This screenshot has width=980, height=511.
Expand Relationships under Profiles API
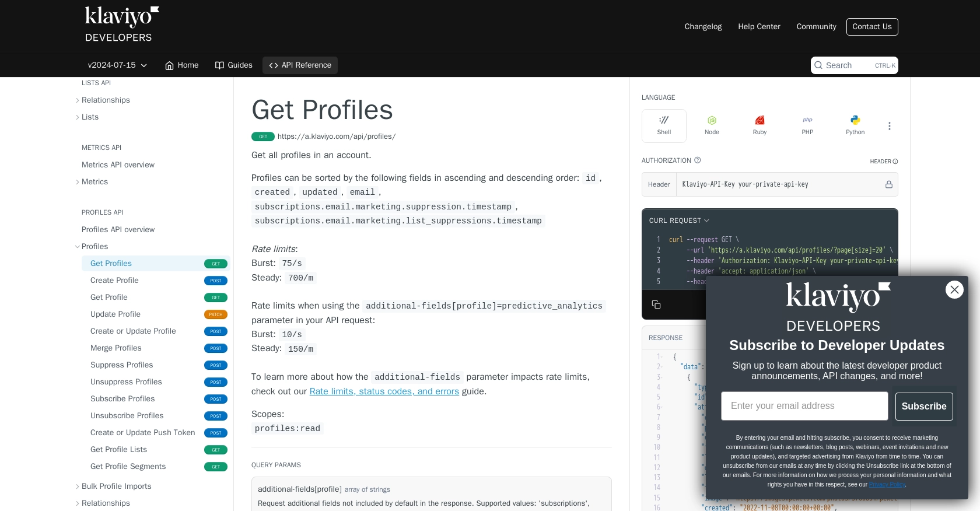78,503
